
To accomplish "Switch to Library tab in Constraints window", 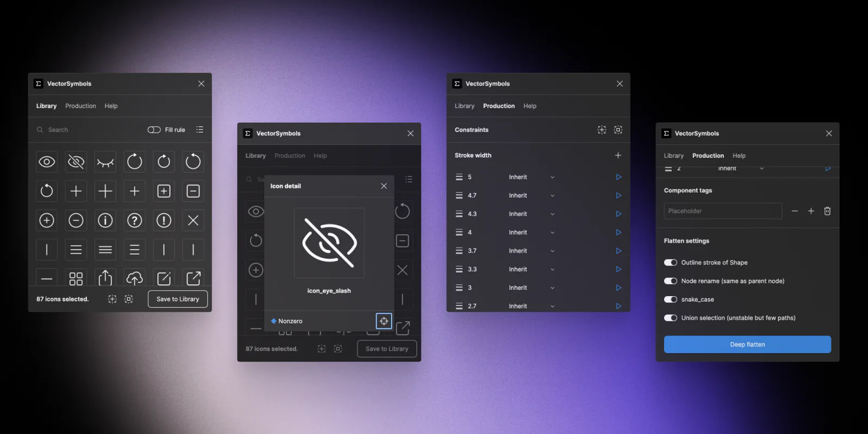I will click(464, 106).
